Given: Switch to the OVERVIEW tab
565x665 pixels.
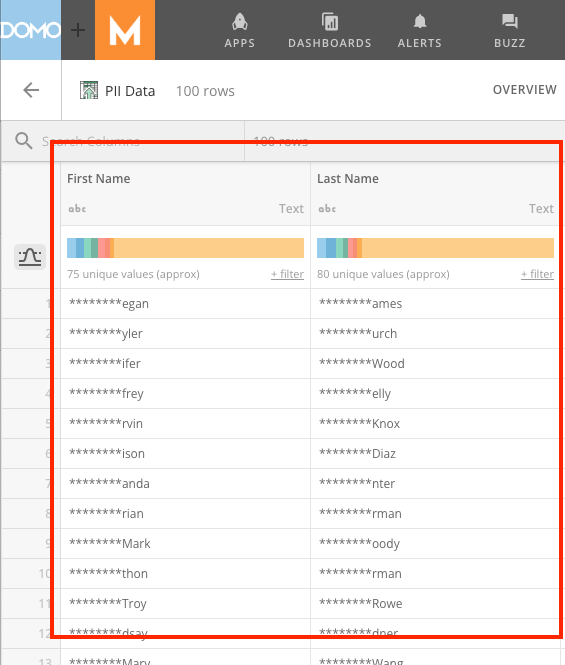Looking at the screenshot, I should click(525, 90).
